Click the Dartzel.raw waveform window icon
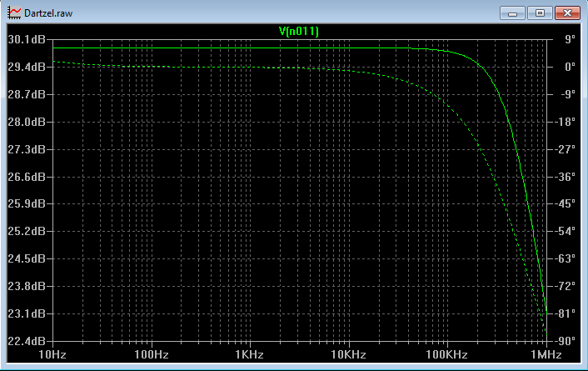 coord(14,13)
